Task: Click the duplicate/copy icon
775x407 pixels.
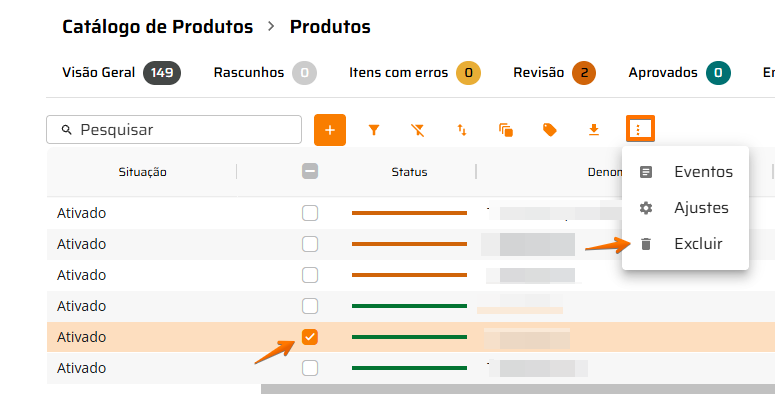Action: tap(506, 129)
